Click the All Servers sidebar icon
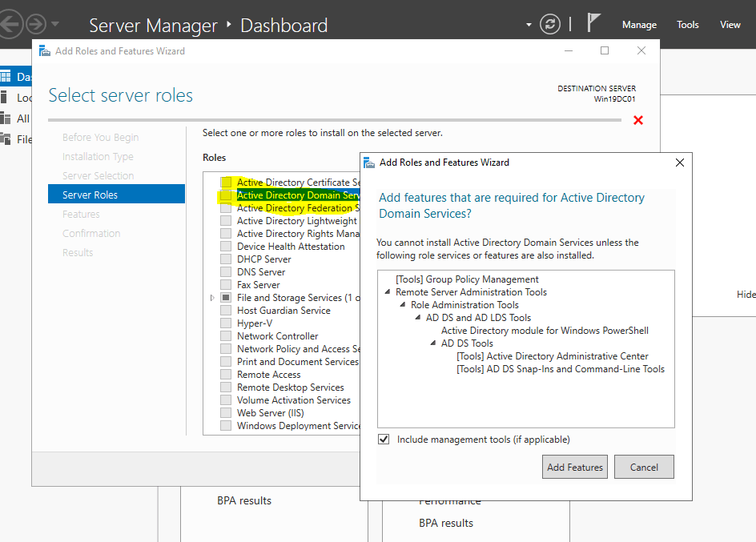This screenshot has height=542, width=756. 6,118
